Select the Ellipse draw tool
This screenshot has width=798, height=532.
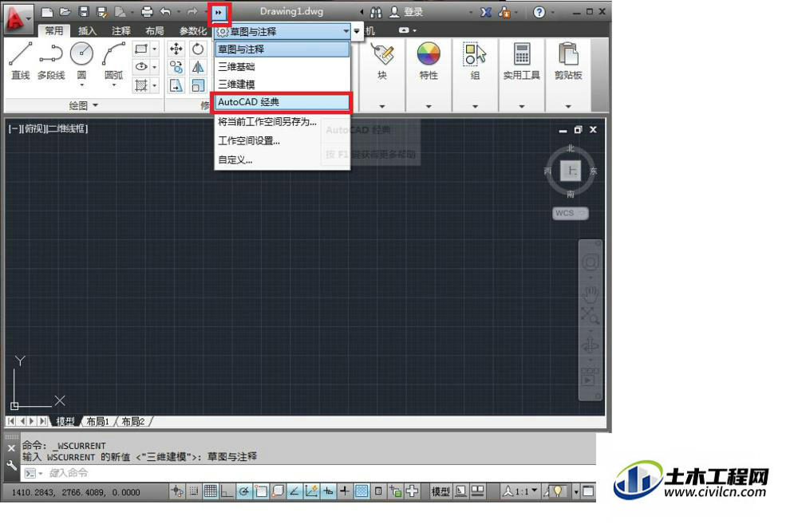tap(141, 67)
